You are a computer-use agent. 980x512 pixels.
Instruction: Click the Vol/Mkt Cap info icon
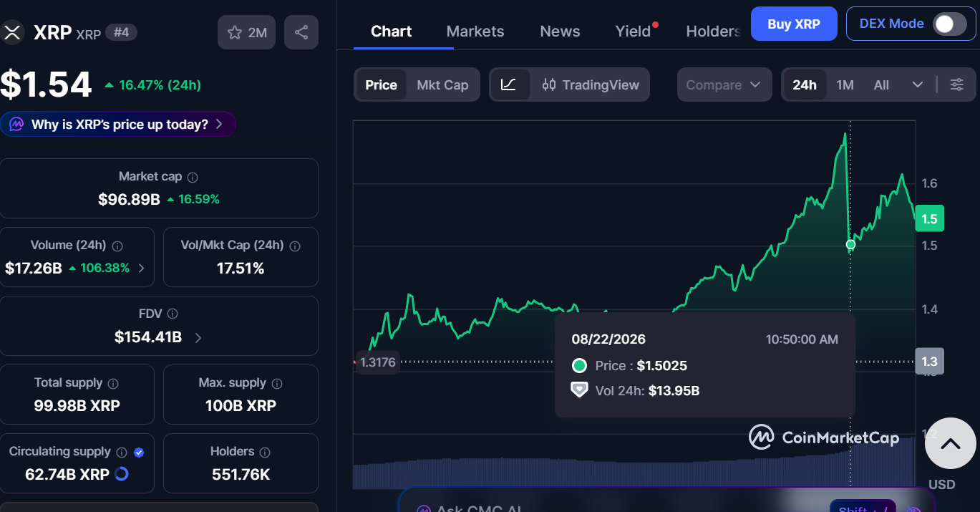(294, 246)
